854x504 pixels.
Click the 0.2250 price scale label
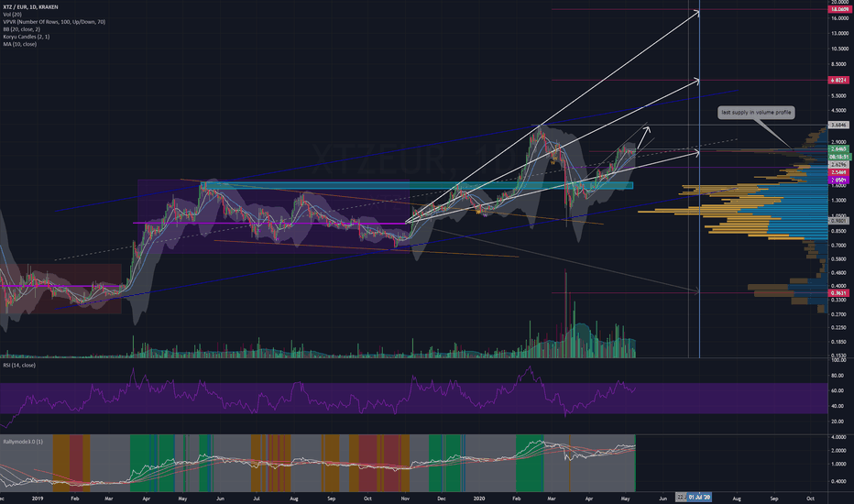(839, 327)
